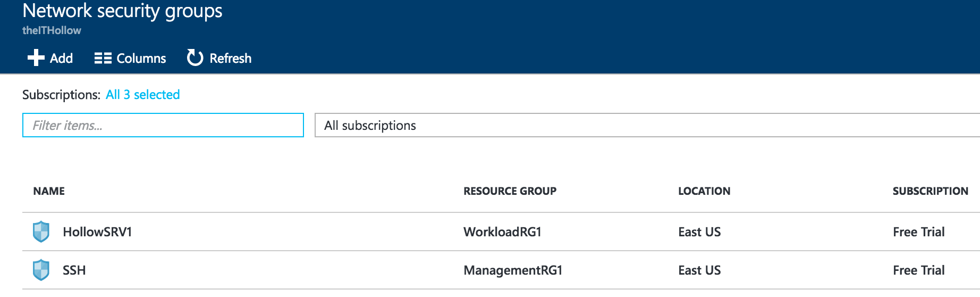Open the All subscriptions dropdown
This screenshot has height=297, width=980.
point(646,125)
